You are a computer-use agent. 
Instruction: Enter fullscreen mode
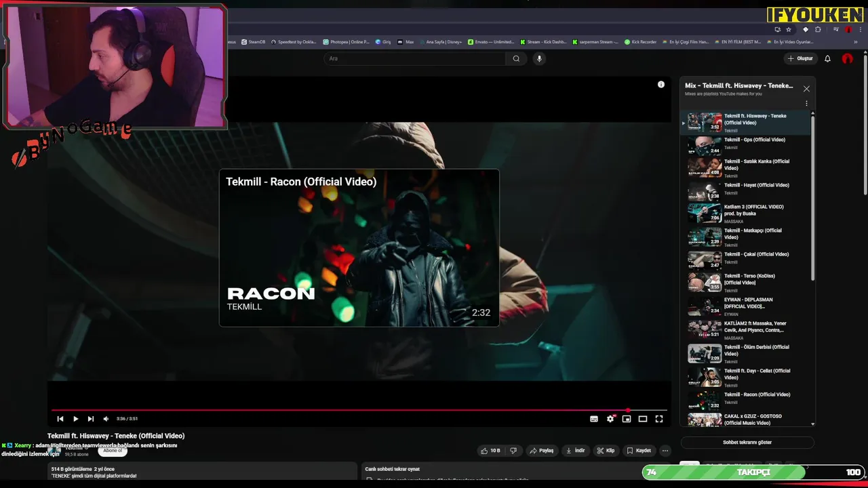coord(659,419)
